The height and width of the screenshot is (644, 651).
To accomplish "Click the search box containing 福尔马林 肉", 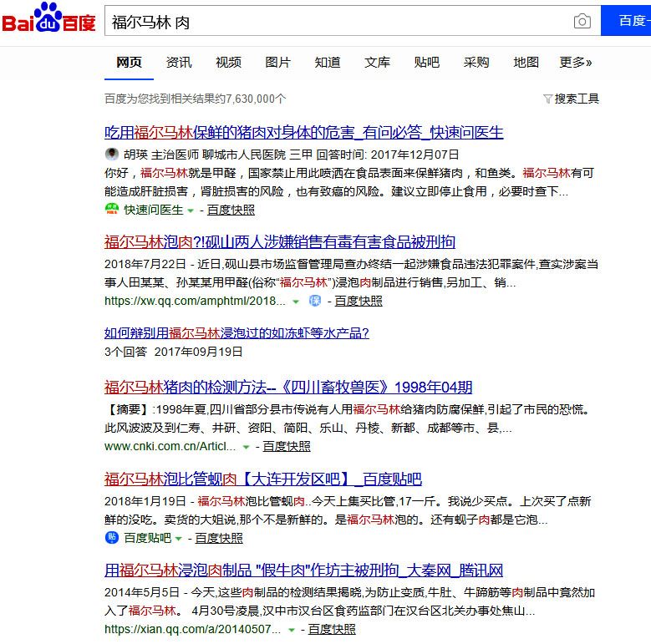I will coord(334,22).
